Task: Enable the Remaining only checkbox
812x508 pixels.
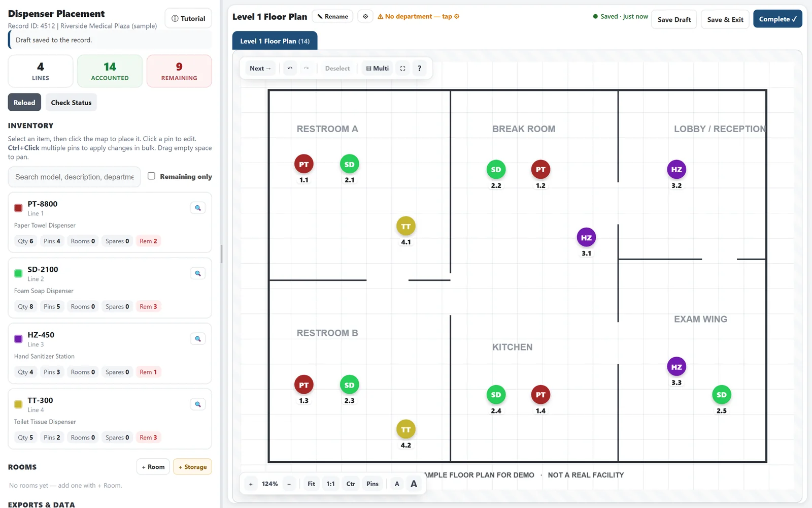Action: pos(151,176)
